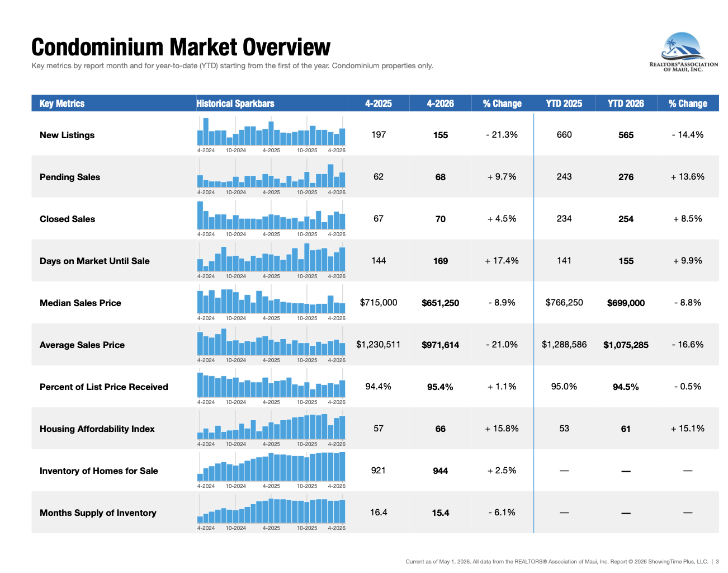Select Months Supply of Inventory label
Screen dimensions: 728x573
(98, 513)
